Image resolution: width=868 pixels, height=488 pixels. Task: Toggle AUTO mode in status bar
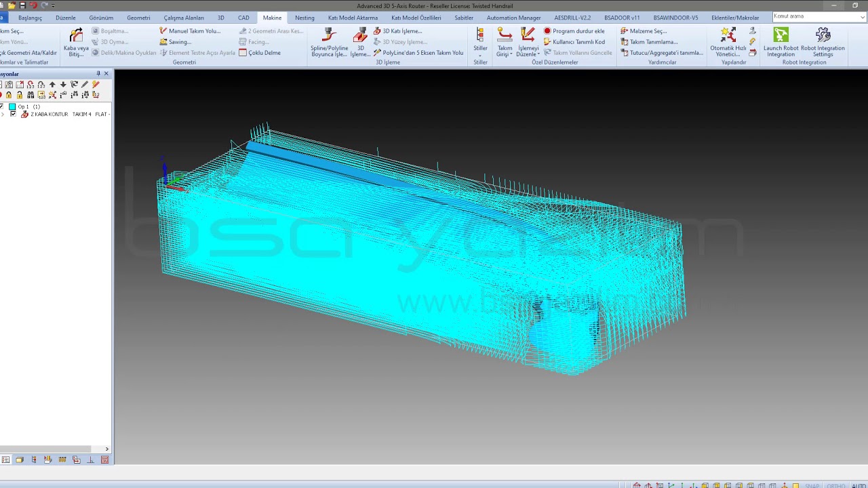(859, 485)
